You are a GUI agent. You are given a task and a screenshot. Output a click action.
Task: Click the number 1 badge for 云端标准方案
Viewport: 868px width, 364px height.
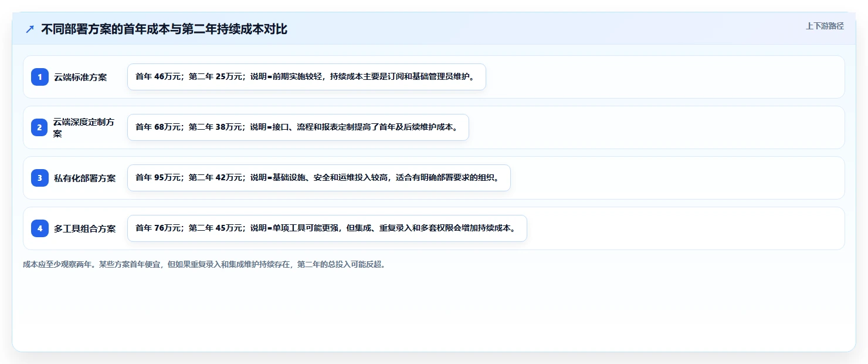click(40, 77)
